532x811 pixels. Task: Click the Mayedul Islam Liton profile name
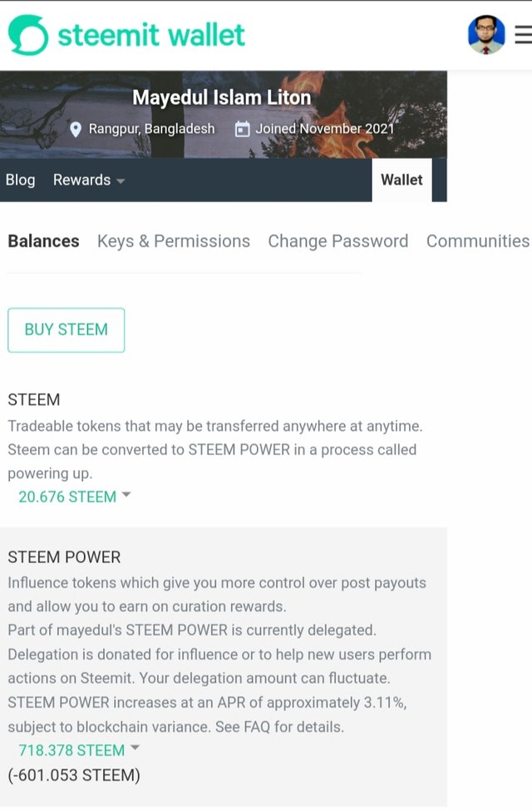click(222, 97)
